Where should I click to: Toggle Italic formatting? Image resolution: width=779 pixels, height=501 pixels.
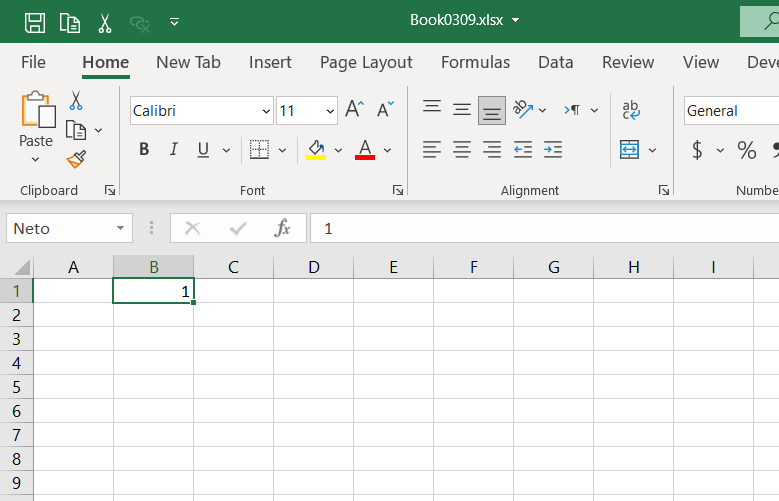pos(173,149)
